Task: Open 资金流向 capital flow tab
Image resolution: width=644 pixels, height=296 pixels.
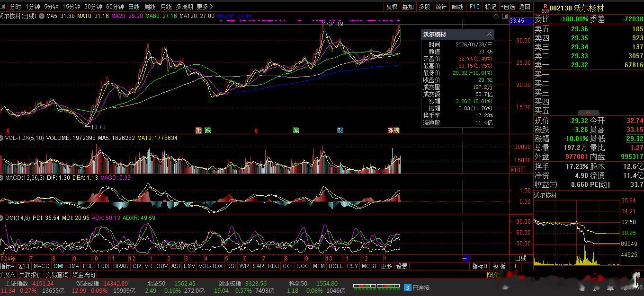Action: click(x=84, y=275)
